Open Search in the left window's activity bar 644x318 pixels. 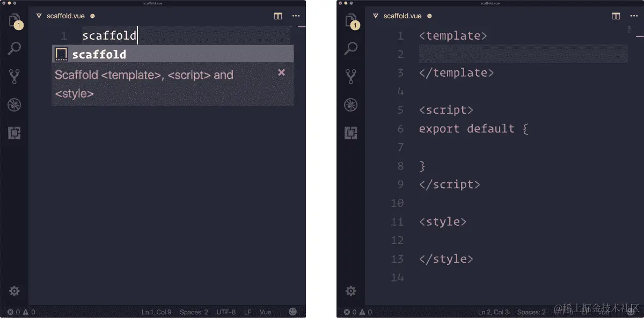[14, 49]
